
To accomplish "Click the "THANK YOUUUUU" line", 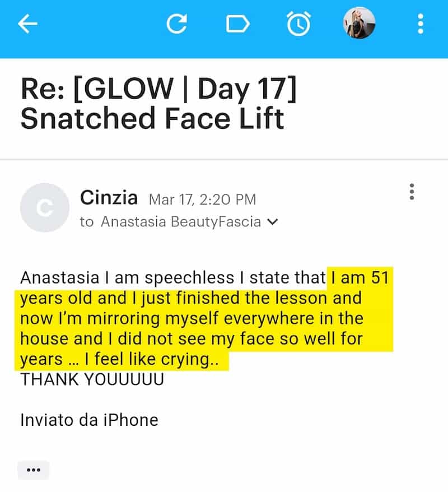I will (92, 379).
